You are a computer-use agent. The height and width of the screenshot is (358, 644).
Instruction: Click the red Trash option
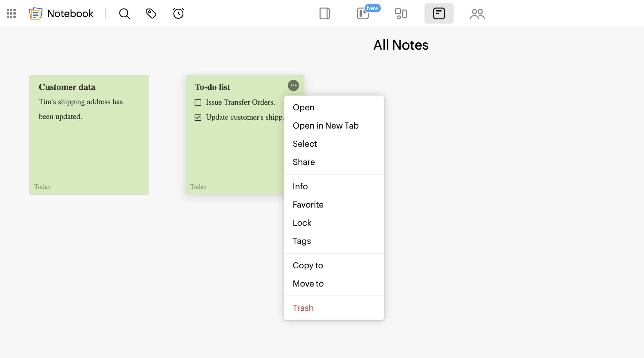pyautogui.click(x=303, y=308)
